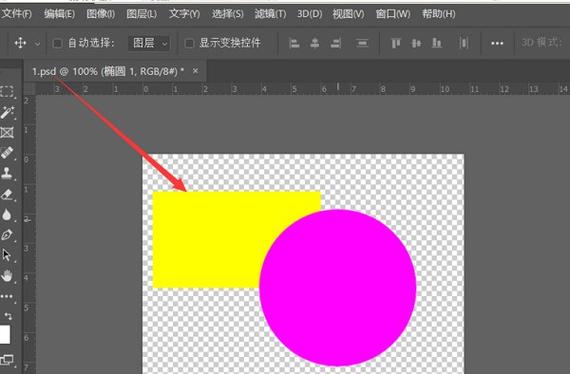Click the distribute horizontally icon

pos(362,44)
